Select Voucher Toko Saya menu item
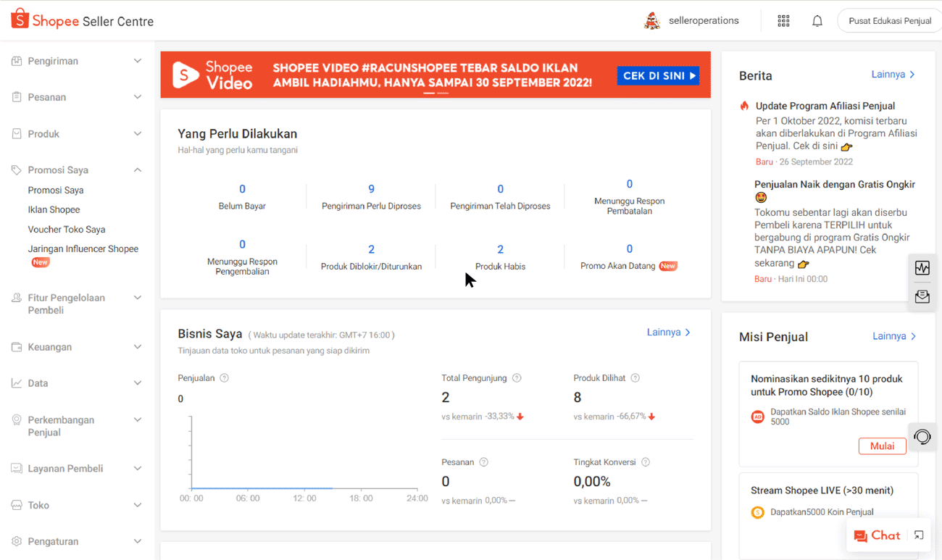This screenshot has width=942, height=560. pyautogui.click(x=67, y=229)
